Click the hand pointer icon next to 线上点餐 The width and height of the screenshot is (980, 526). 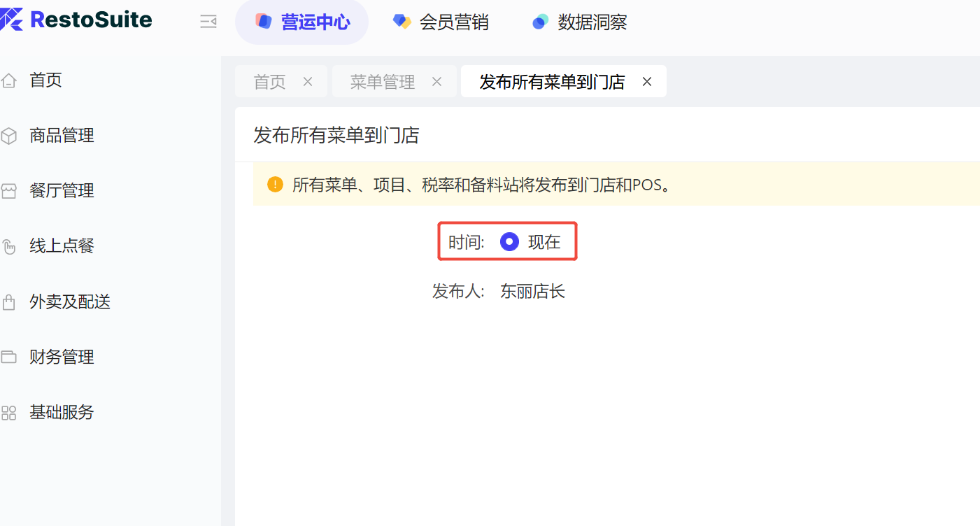(8, 246)
